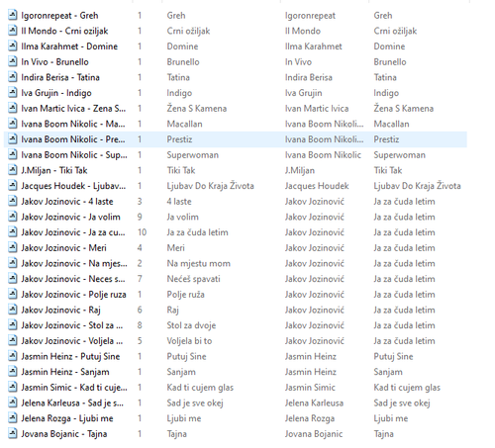
Task: Click the artist name Jelena Karleusa in contributing column
Action: pyautogui.click(x=314, y=403)
